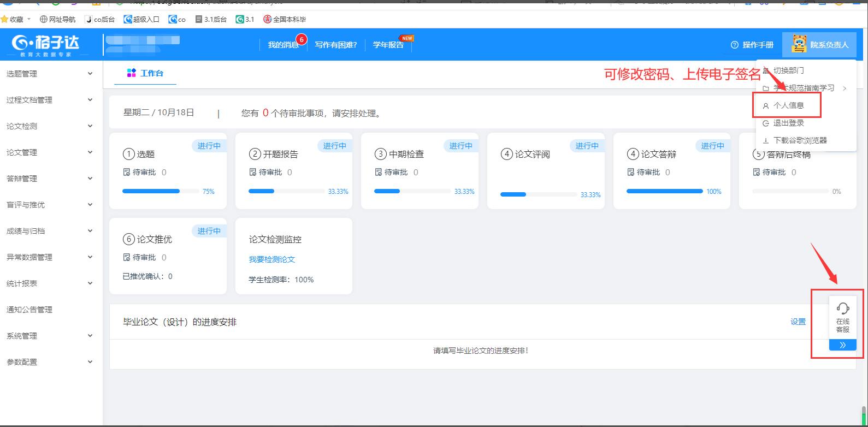Click the 工作台 colorful grid icon
The image size is (868, 427).
coord(131,73)
